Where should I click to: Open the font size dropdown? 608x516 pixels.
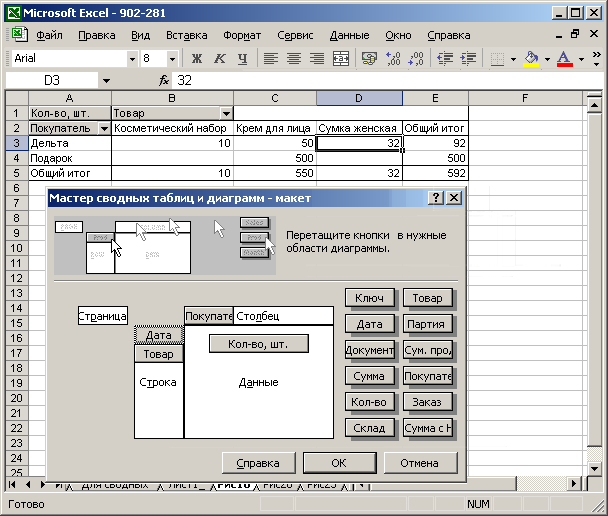[x=172, y=59]
